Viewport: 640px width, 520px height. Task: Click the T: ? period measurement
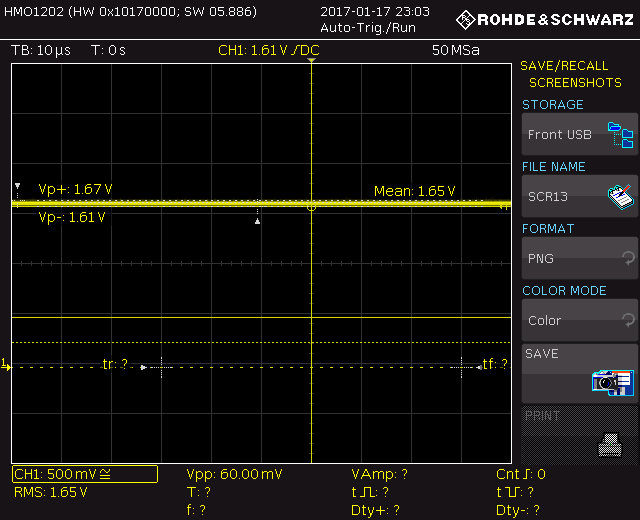[198, 493]
